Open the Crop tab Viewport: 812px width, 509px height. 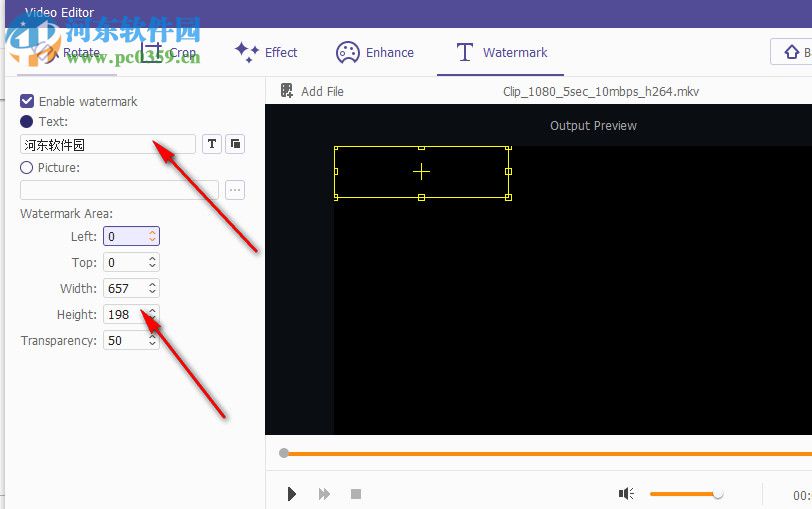pos(169,52)
